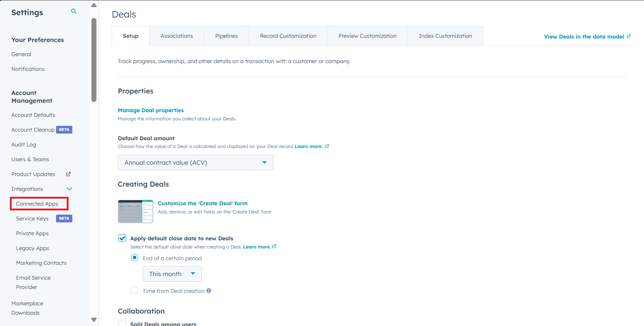
Task: Open the 'Annual contract value (ACV)' dropdown
Action: (196, 162)
